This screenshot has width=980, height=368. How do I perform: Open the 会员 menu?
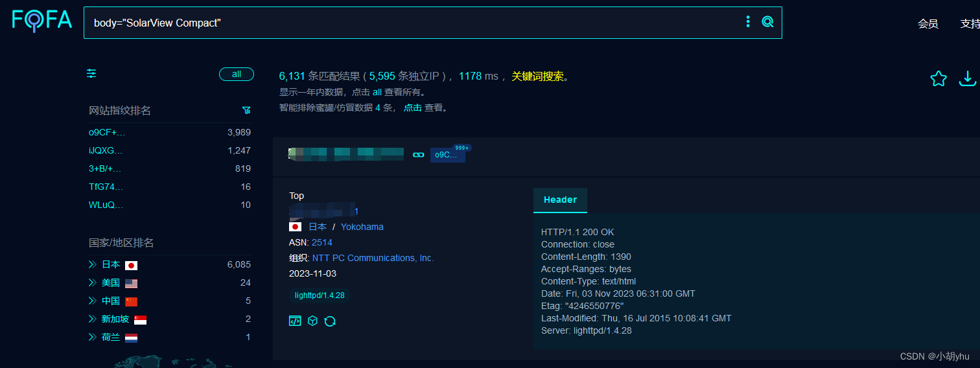(928, 23)
